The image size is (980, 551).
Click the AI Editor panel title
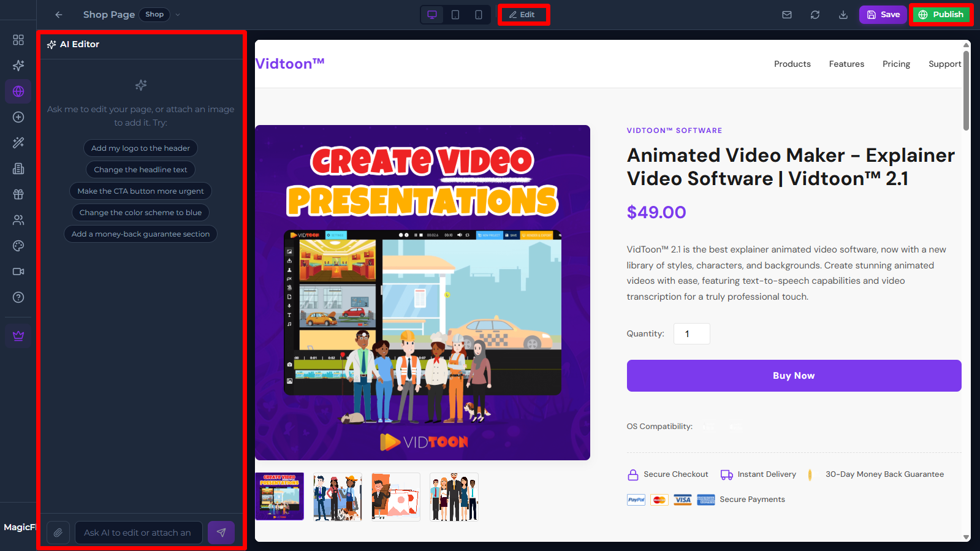80,44
